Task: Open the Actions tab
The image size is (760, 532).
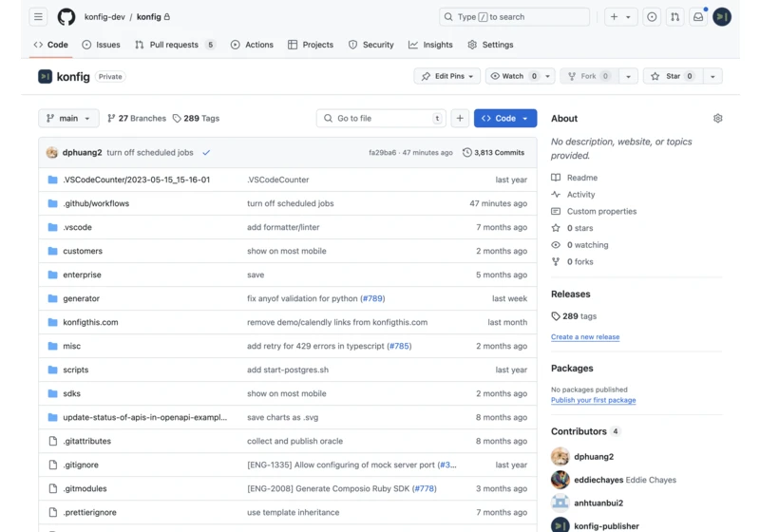Action: (x=252, y=45)
